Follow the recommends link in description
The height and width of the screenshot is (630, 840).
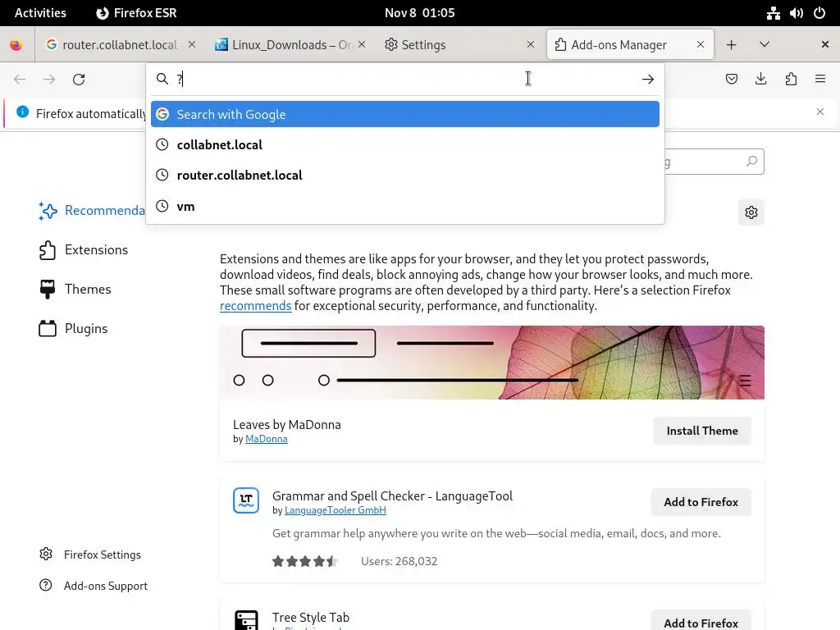(256, 306)
